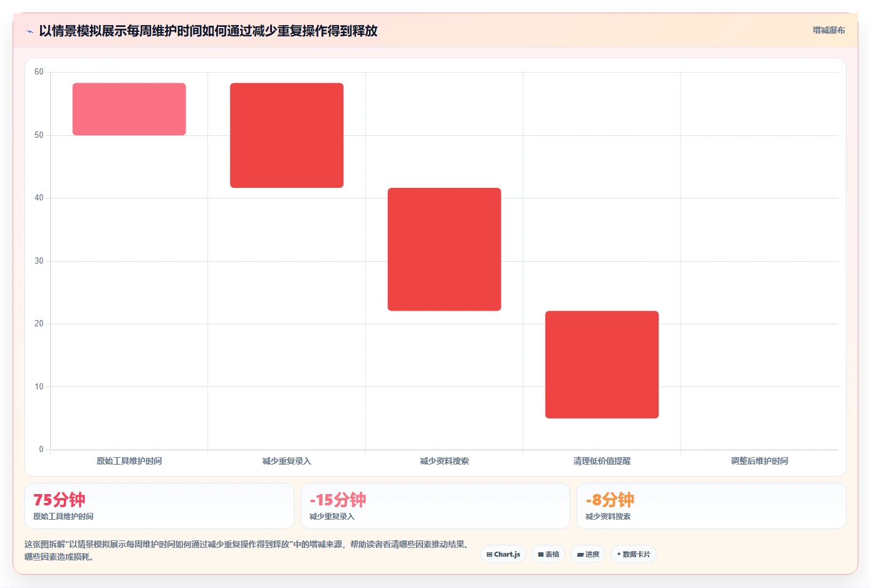Click the 进度 tag button
The height and width of the screenshot is (588, 871).
click(x=588, y=554)
